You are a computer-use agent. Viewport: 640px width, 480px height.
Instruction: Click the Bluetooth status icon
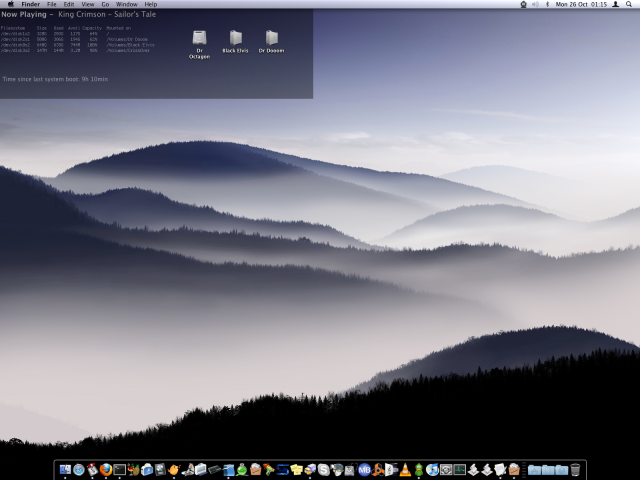(548, 4)
